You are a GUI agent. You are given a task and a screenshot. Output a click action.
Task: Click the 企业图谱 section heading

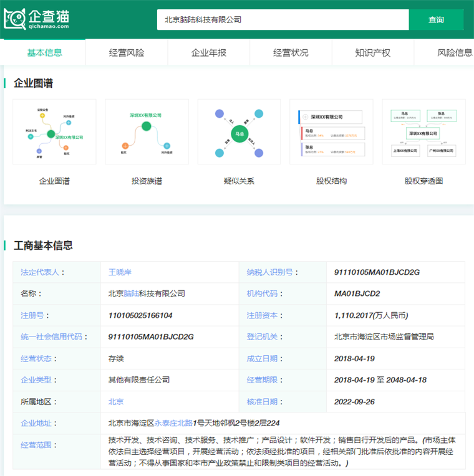34,83
